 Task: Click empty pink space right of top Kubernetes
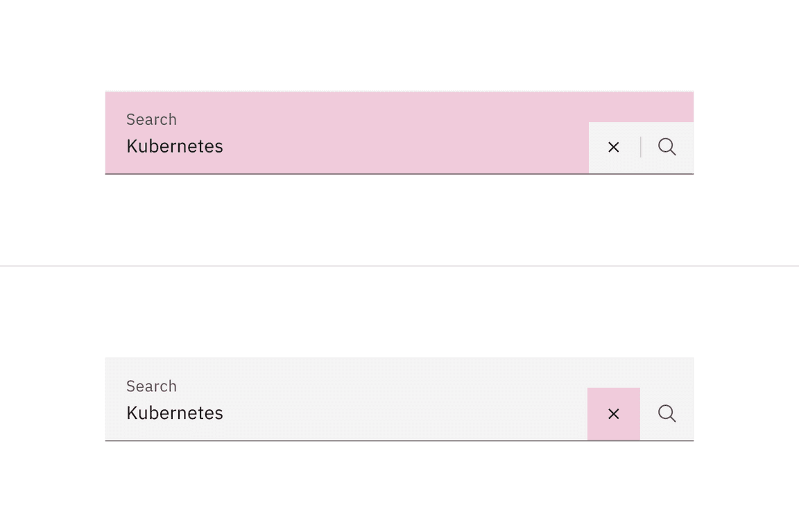(416, 147)
